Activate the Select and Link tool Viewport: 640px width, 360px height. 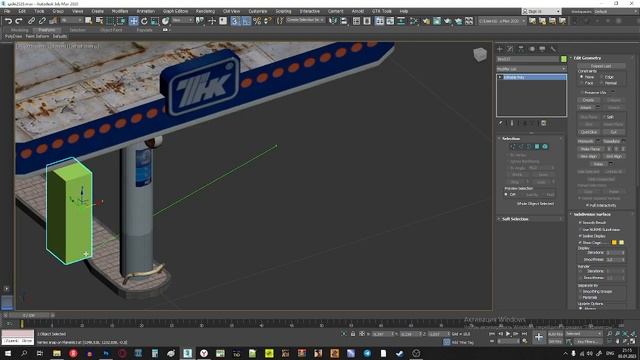tap(31, 20)
